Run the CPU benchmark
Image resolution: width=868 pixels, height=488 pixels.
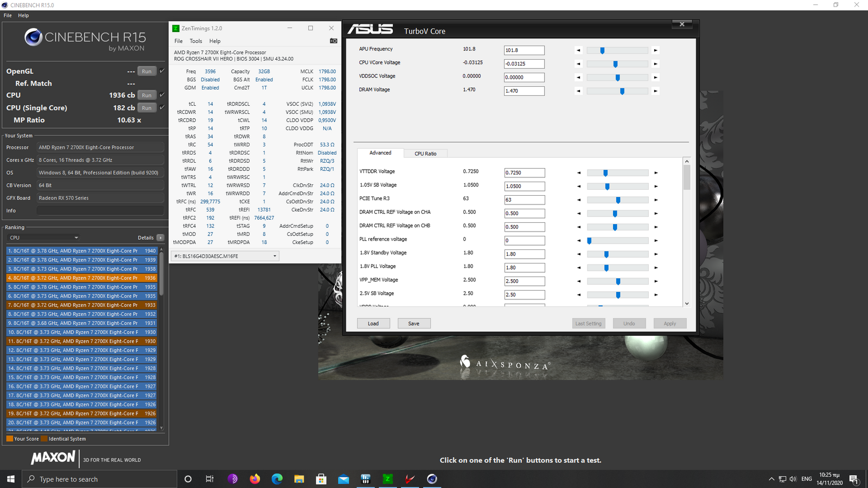click(146, 95)
